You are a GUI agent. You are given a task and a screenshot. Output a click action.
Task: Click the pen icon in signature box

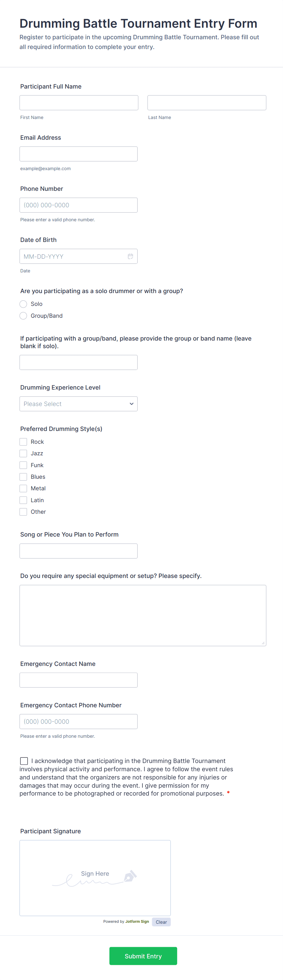pos(130,875)
